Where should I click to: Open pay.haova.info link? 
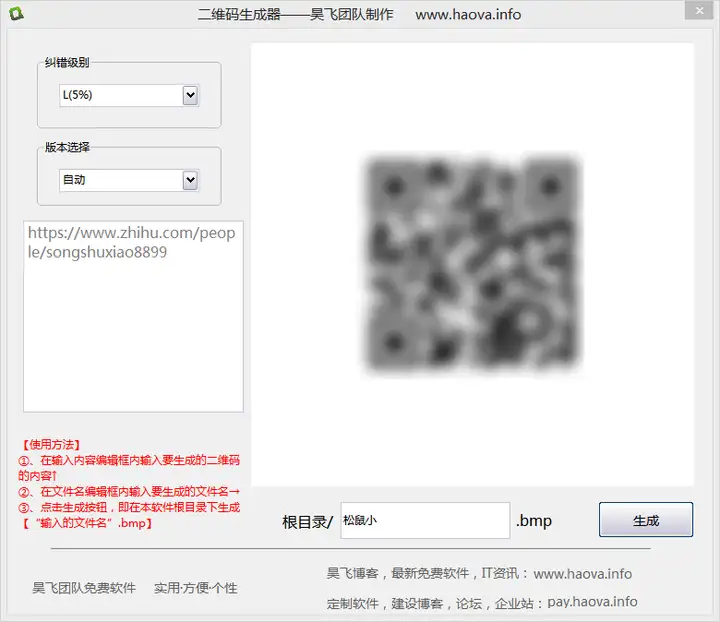click(x=592, y=602)
